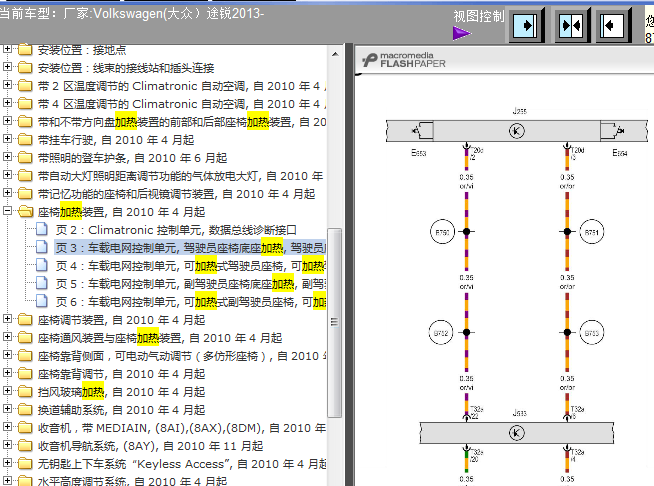Click the expand-left view control button

612,26
